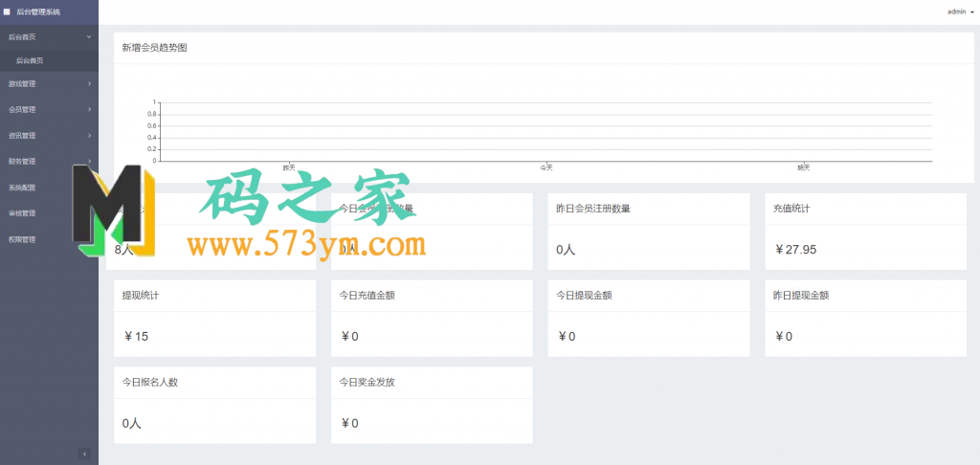
Task: Click the ¥0 value under 今日充值金额
Action: [349, 337]
